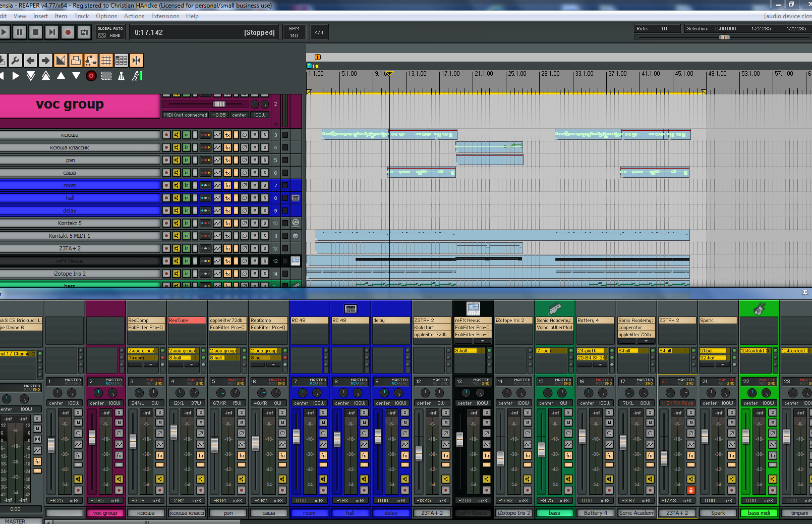The height and width of the screenshot is (524, 812).
Task: Click the Spark plugin slot in mixer
Action: [718, 321]
